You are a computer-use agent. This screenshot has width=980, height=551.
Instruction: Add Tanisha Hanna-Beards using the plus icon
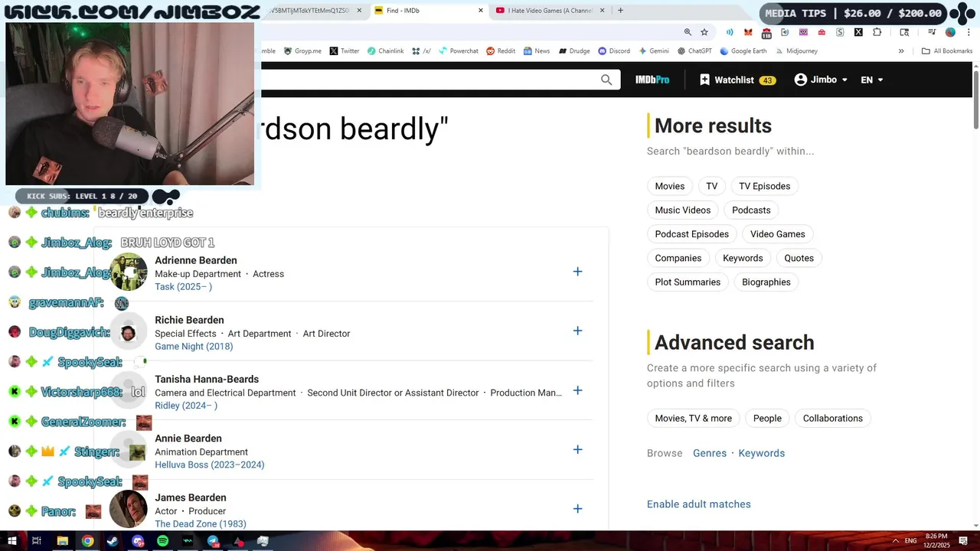577,390
